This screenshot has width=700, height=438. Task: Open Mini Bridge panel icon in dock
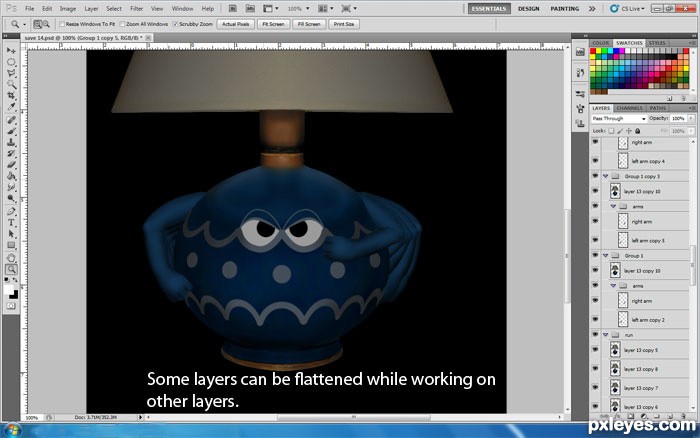click(580, 52)
